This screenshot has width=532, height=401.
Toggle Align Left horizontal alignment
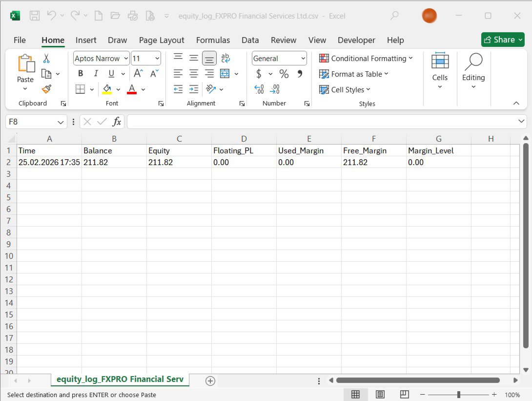coord(178,73)
